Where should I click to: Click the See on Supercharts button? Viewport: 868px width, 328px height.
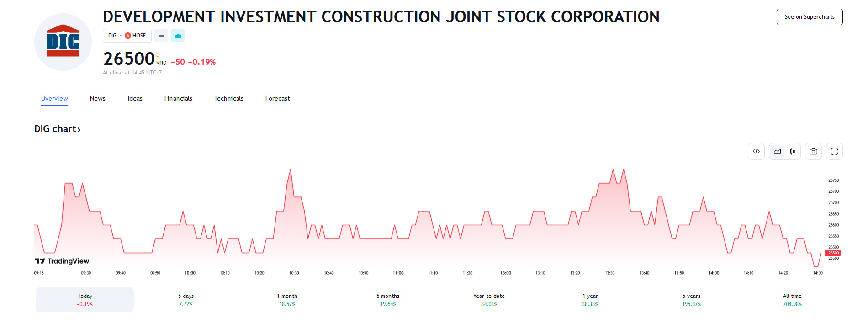[809, 17]
